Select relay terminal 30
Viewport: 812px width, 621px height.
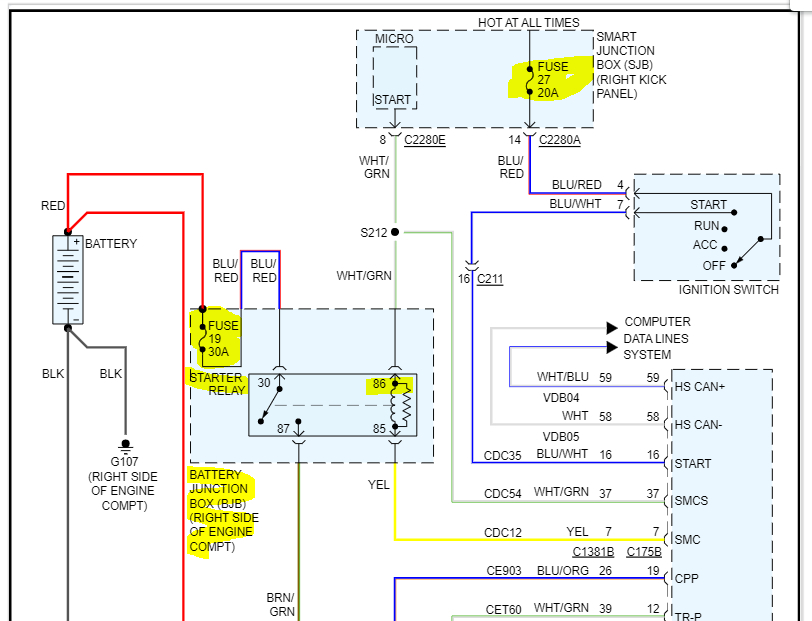coord(264,382)
